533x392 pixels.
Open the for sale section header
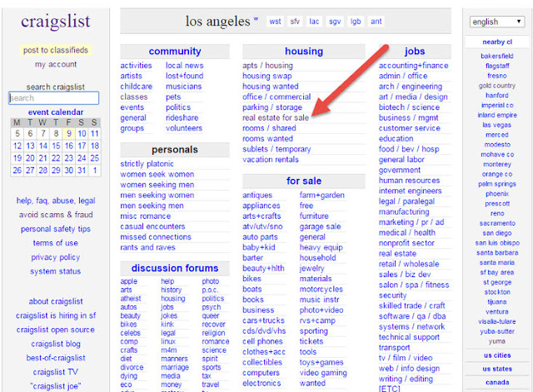tap(304, 181)
